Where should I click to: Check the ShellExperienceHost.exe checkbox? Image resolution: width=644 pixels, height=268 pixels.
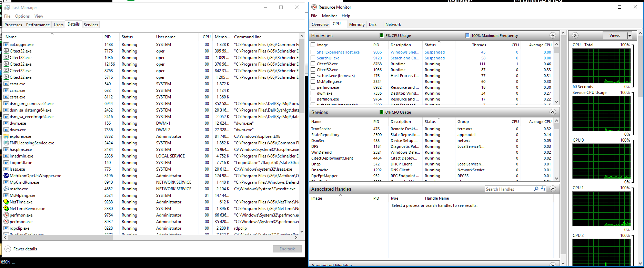click(313, 52)
